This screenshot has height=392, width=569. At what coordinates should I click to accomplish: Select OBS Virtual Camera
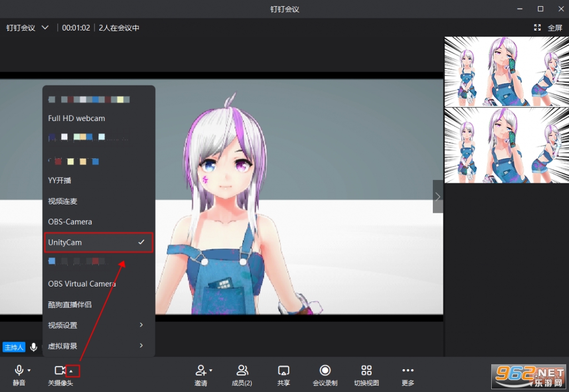[x=99, y=284]
